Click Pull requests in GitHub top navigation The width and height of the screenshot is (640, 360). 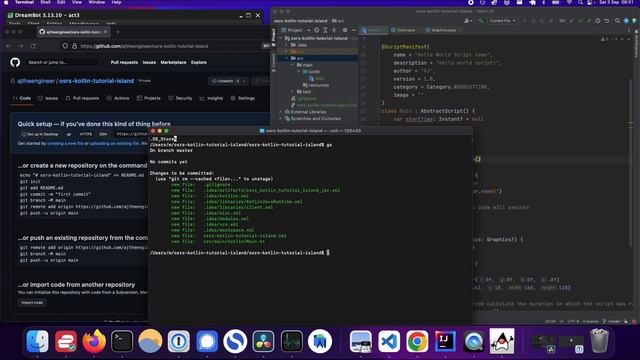point(124,62)
